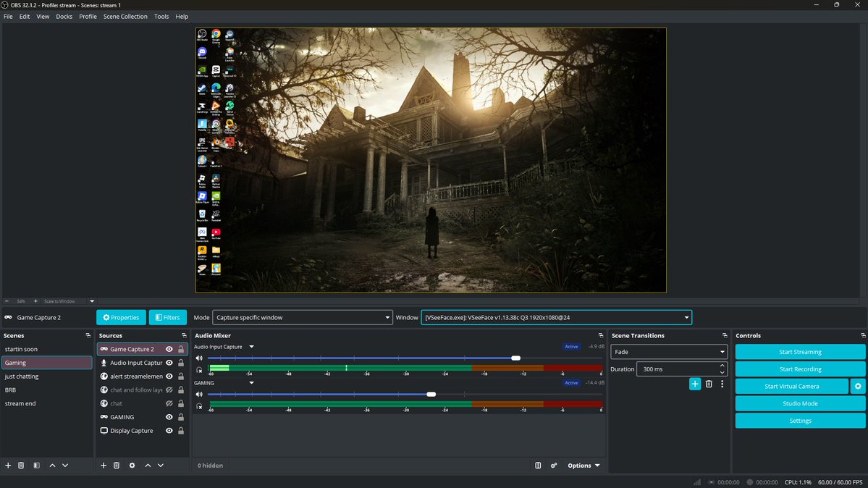Image resolution: width=868 pixels, height=488 pixels.
Task: Add a scene transition with plus button
Action: coord(695,384)
